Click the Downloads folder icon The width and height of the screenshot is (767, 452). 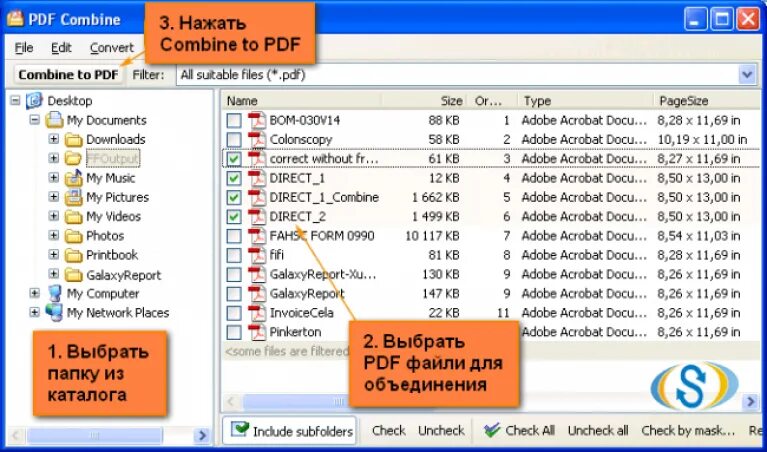coord(73,139)
